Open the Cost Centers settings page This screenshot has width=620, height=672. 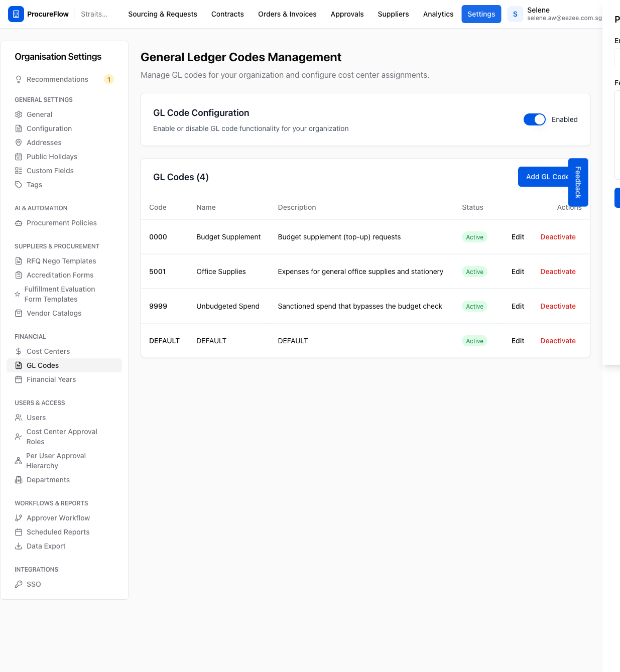64,351
